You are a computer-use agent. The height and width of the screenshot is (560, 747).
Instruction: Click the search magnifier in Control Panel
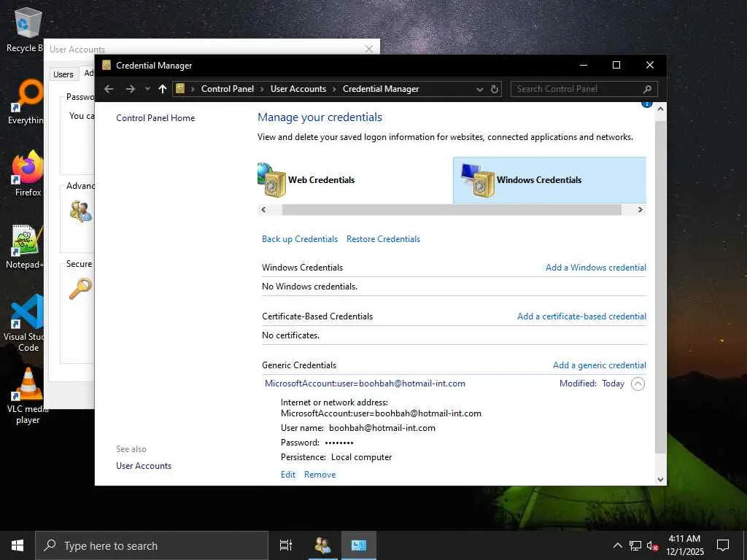coord(647,89)
